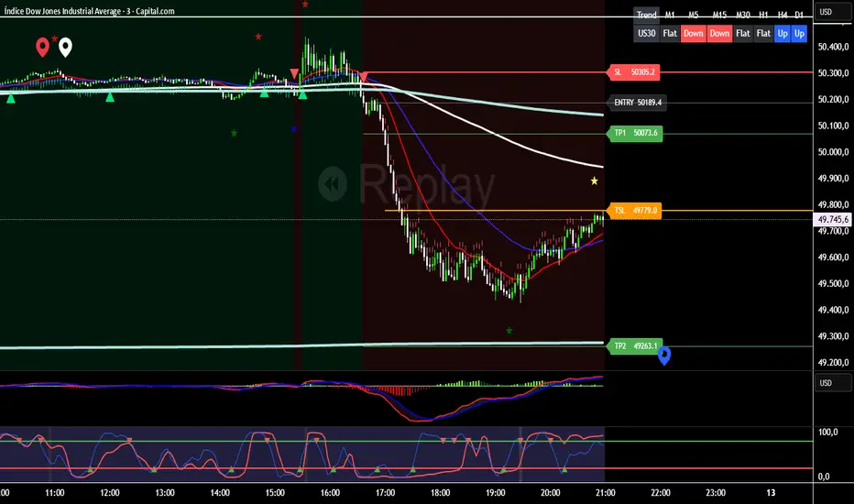Click the M15 Down trend cell
This screenshot has width=854, height=504.
[719, 33]
